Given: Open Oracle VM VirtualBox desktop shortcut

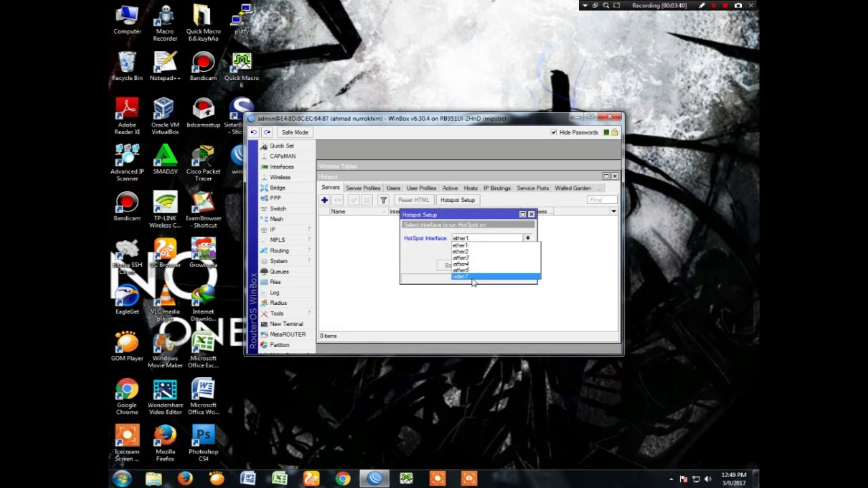Looking at the screenshot, I should pyautogui.click(x=165, y=116).
